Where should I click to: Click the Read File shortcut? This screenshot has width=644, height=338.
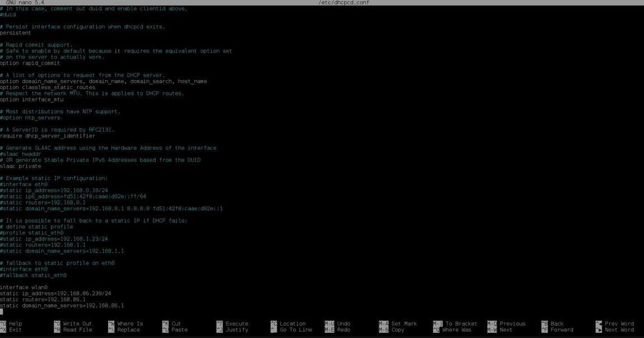pos(77,330)
